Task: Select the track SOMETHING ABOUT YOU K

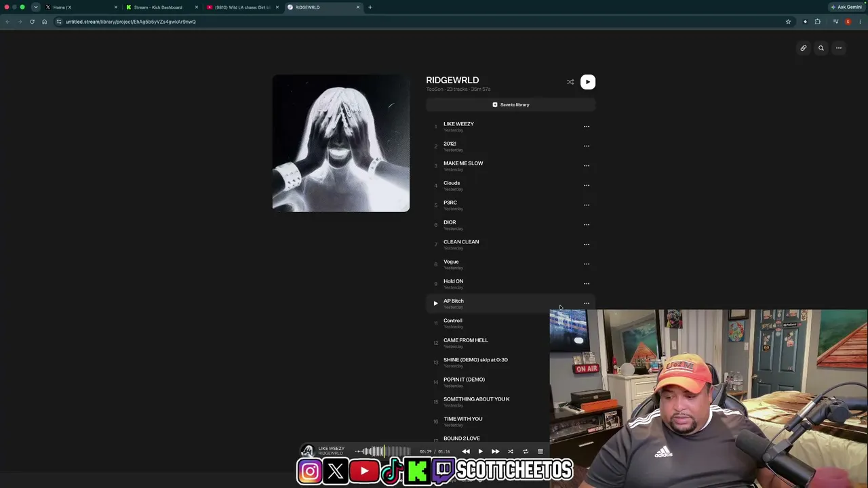Action: pyautogui.click(x=488, y=401)
